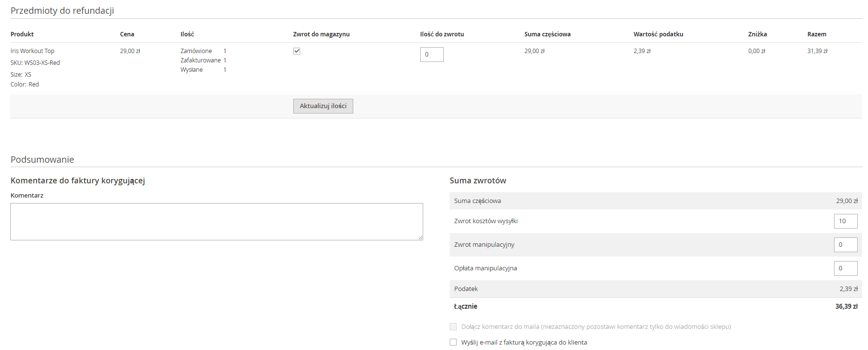
Task: Click the Cena column header
Action: pyautogui.click(x=127, y=34)
